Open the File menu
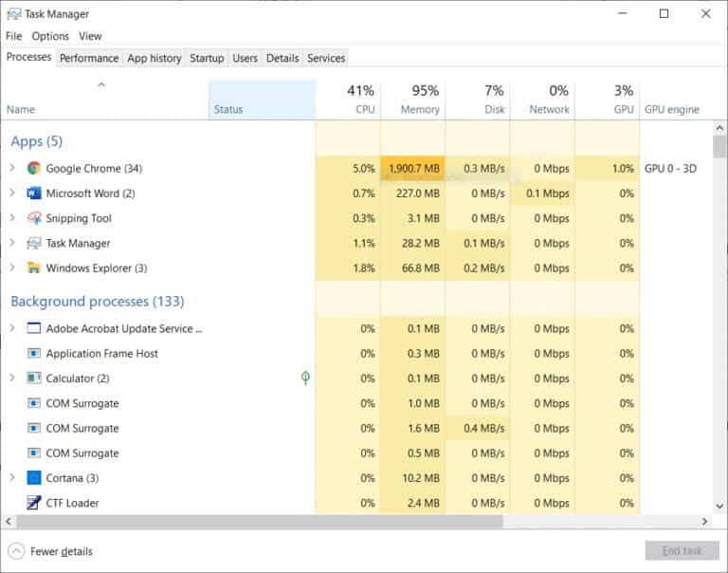 (x=14, y=36)
